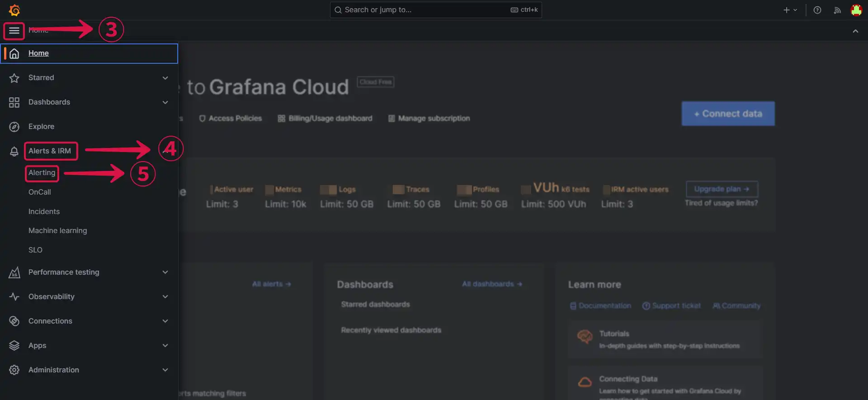Open the help question mark icon
This screenshot has width=868, height=400.
click(x=817, y=10)
